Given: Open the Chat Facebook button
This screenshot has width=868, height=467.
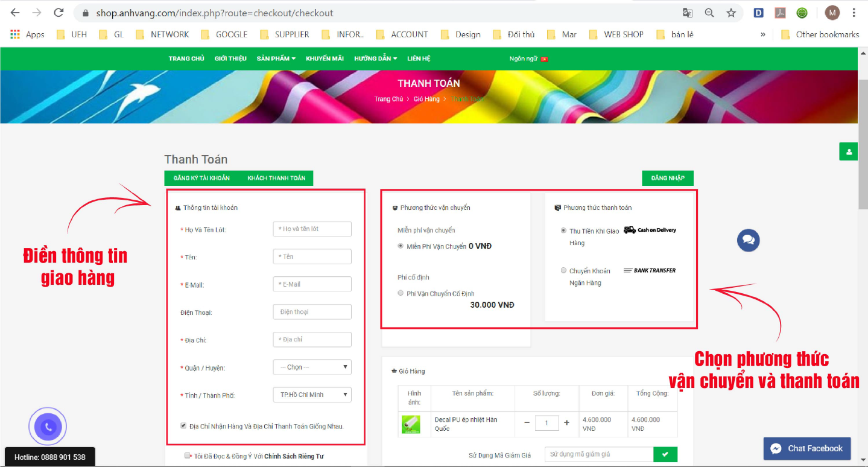Looking at the screenshot, I should pos(806,448).
